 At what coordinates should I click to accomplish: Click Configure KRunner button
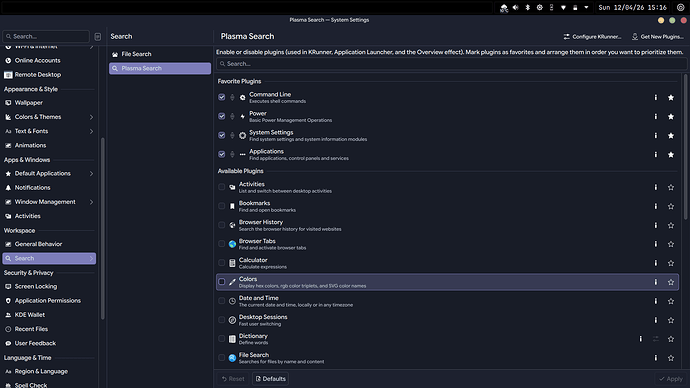pos(592,37)
